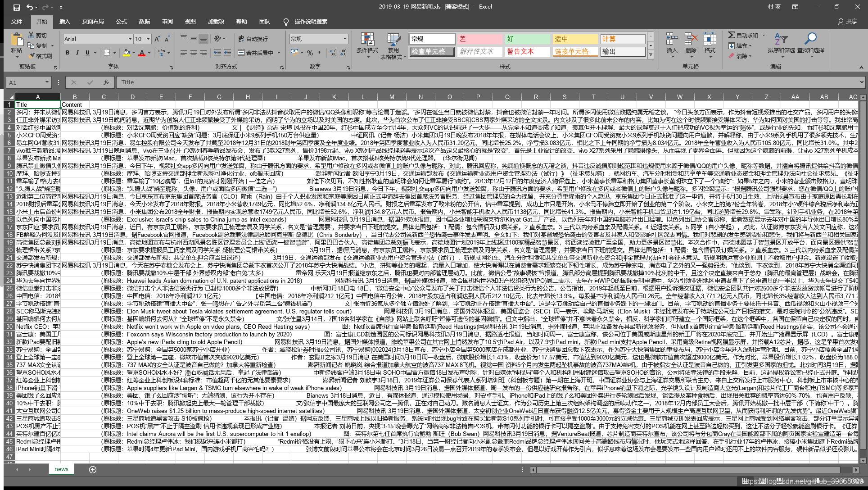
Task: Open the number format dropdown (常规)
Action: tap(345, 39)
